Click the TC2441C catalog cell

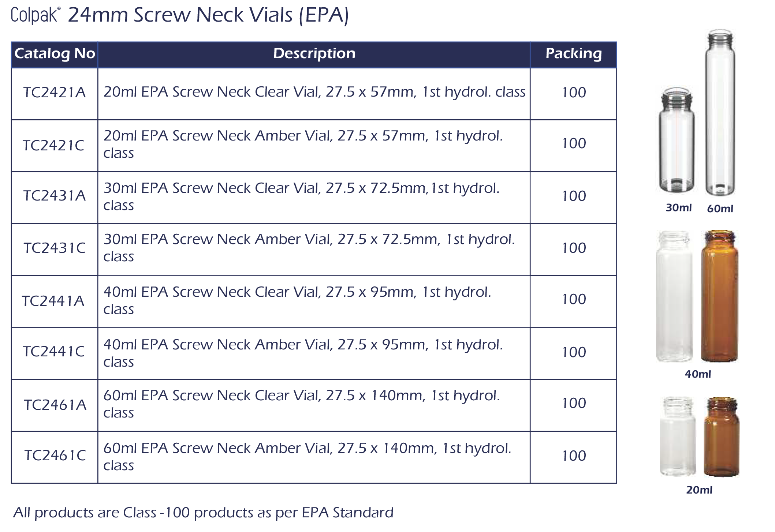pos(54,352)
